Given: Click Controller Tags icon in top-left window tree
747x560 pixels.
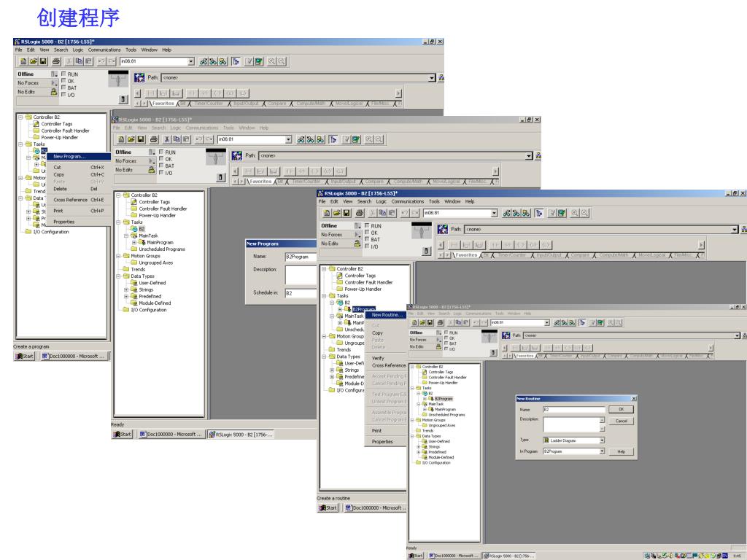Looking at the screenshot, I should [x=36, y=124].
